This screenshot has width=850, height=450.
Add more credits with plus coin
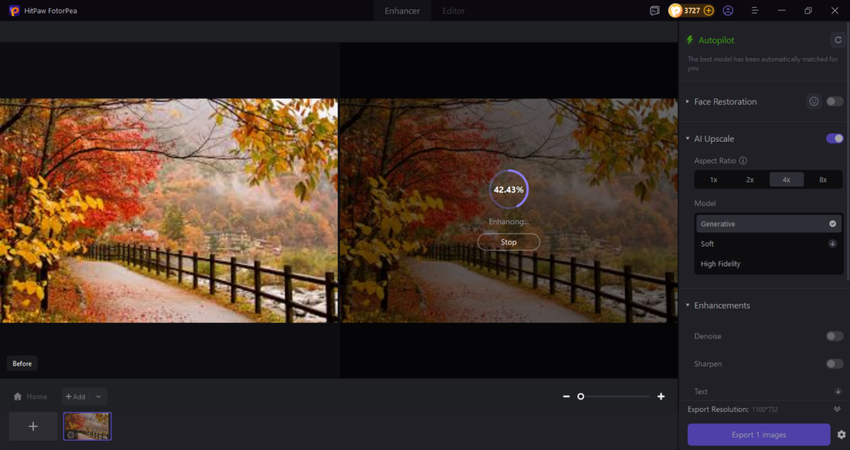pos(709,10)
